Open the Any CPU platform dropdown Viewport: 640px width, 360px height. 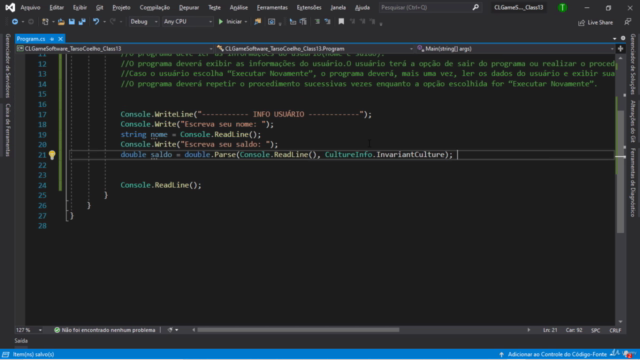pos(188,22)
